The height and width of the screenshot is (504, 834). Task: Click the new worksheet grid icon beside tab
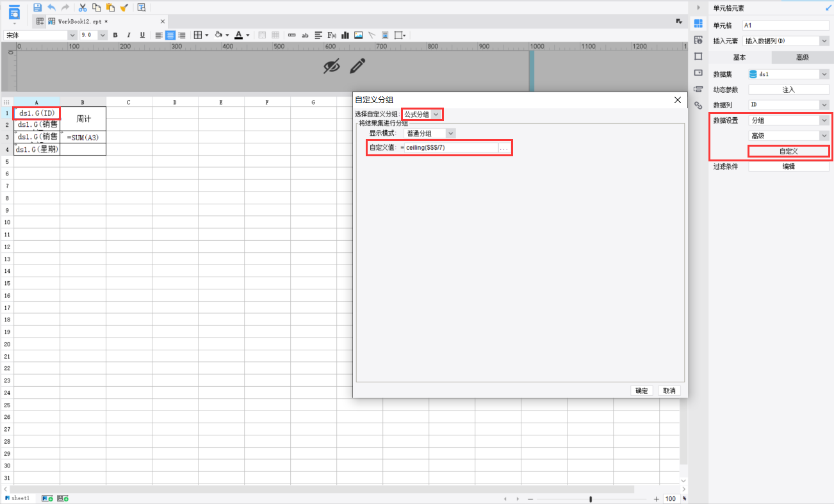[x=40, y=21]
